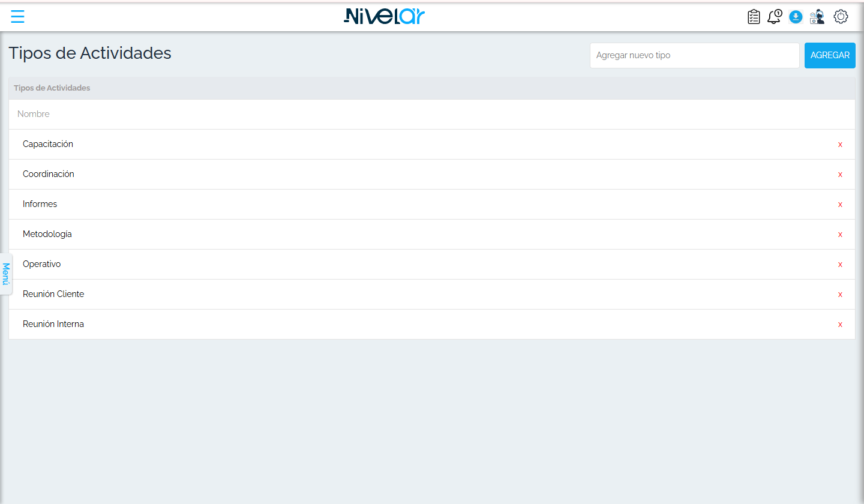Screen dimensions: 864x504
Task: Open the notifications bell icon
Action: (x=775, y=17)
